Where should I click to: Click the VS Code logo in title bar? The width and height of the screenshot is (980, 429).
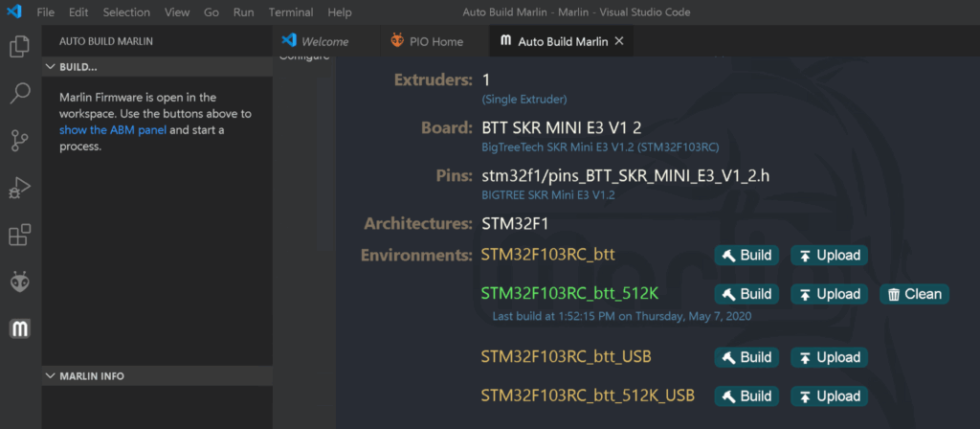(x=13, y=11)
